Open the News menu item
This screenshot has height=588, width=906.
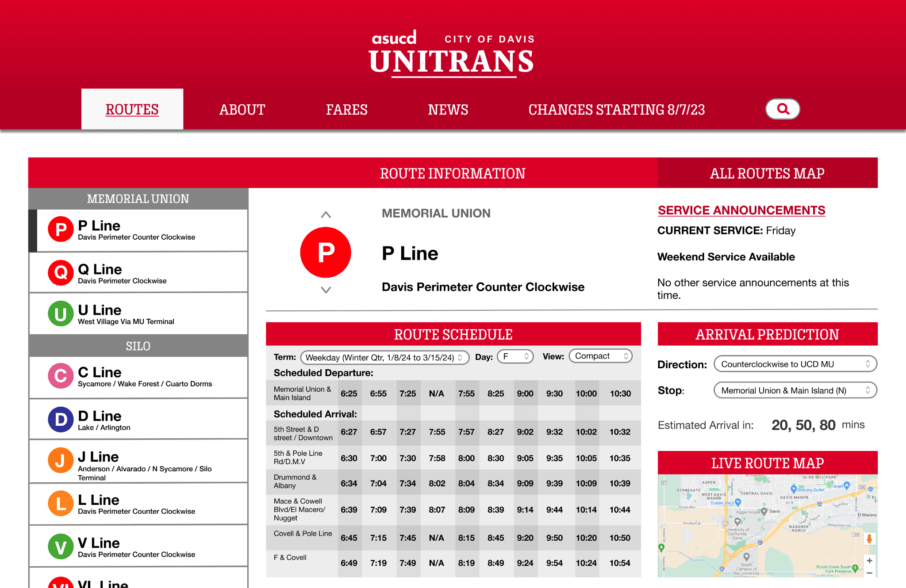448,110
